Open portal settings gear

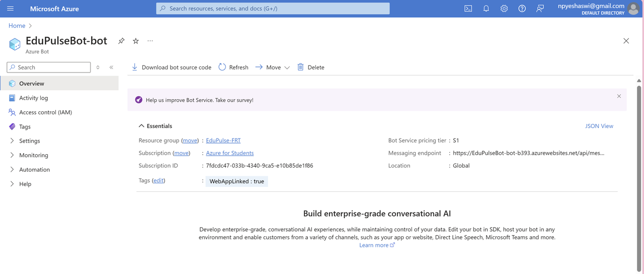(x=504, y=9)
